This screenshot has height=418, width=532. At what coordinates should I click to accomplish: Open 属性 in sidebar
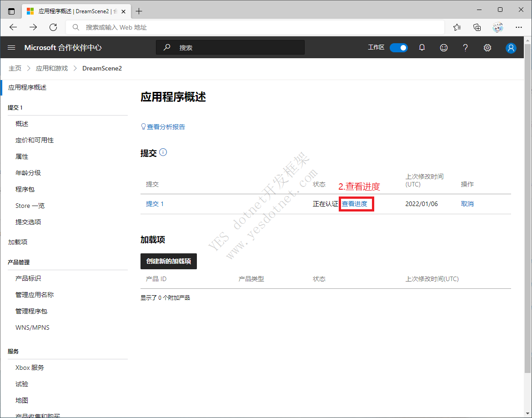tap(22, 156)
